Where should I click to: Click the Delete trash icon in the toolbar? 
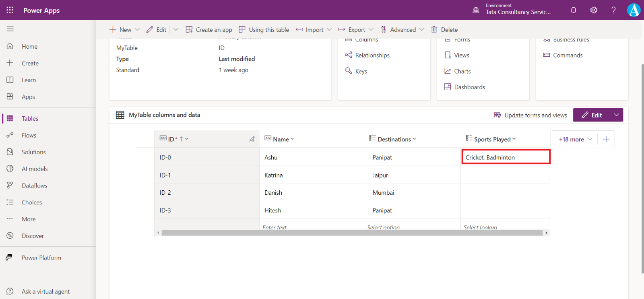click(x=434, y=30)
